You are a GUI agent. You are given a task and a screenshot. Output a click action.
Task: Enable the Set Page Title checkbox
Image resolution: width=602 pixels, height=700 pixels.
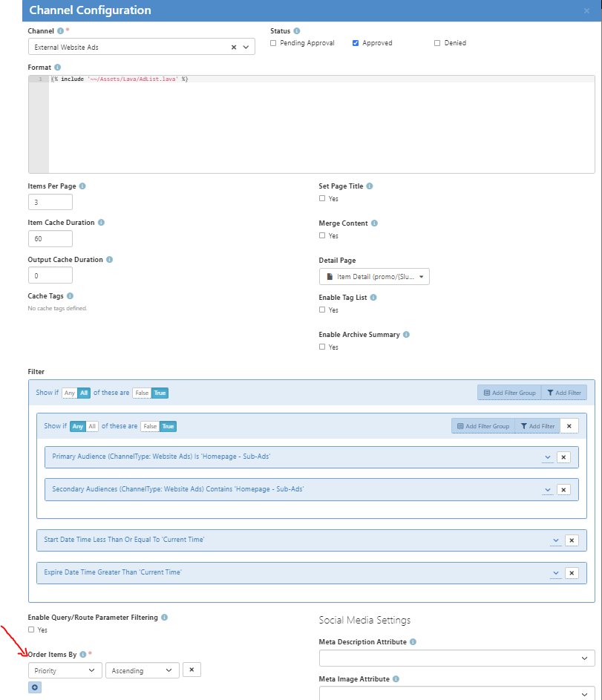[x=322, y=199]
